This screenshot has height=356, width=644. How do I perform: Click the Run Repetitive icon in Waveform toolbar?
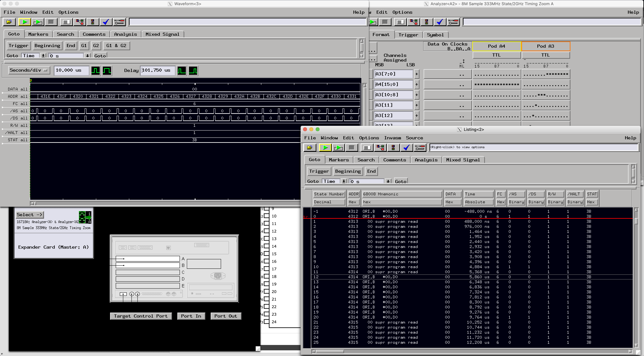[38, 22]
